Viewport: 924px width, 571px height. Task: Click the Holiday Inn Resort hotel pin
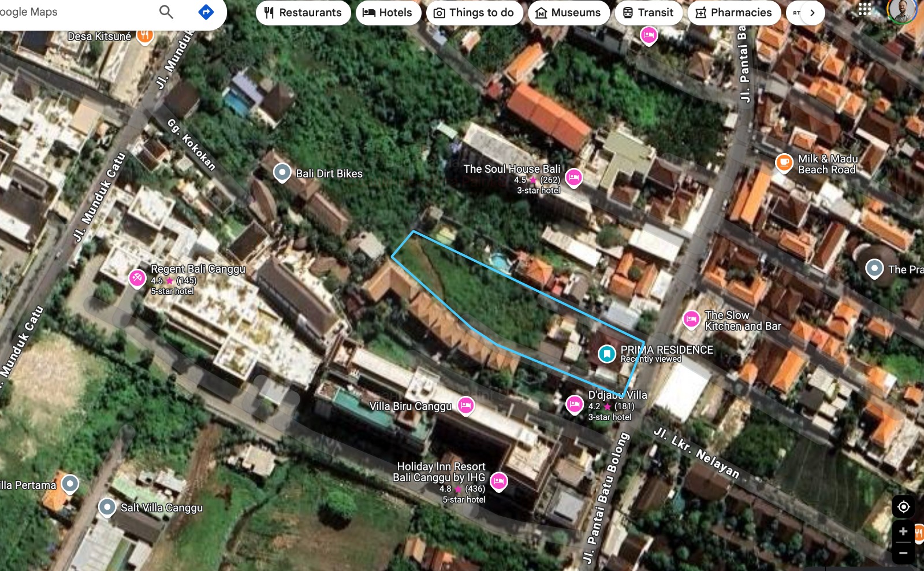point(499,481)
